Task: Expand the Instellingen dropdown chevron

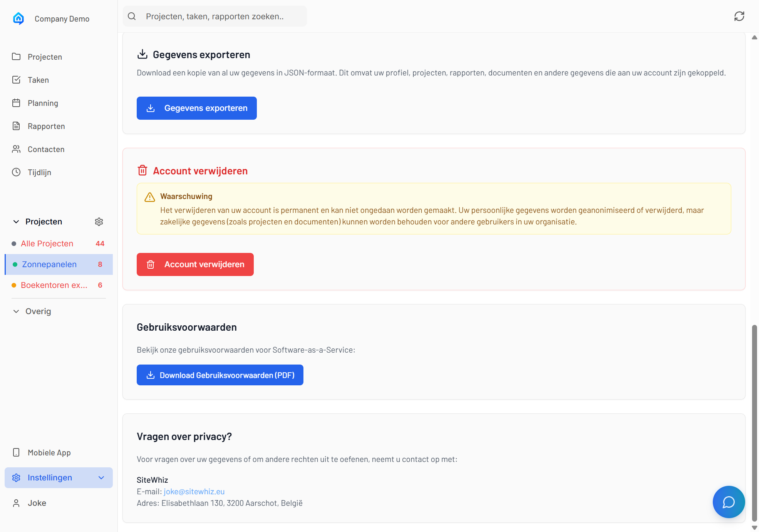Action: (x=101, y=478)
